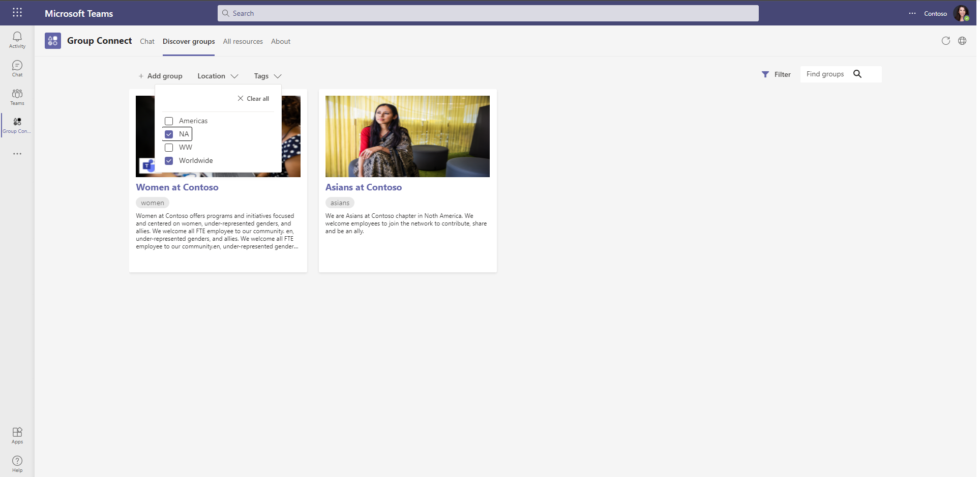Open Apps store icon
The height and width of the screenshot is (477, 980).
pos(17,435)
